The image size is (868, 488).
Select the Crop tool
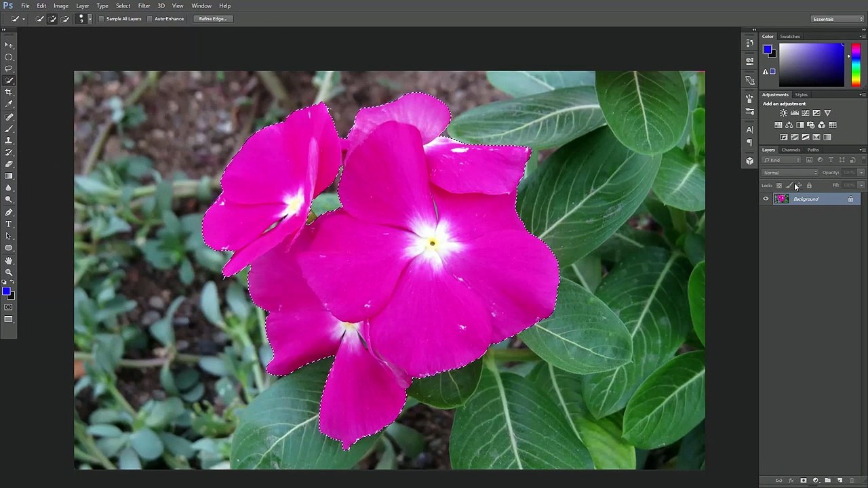click(x=9, y=91)
